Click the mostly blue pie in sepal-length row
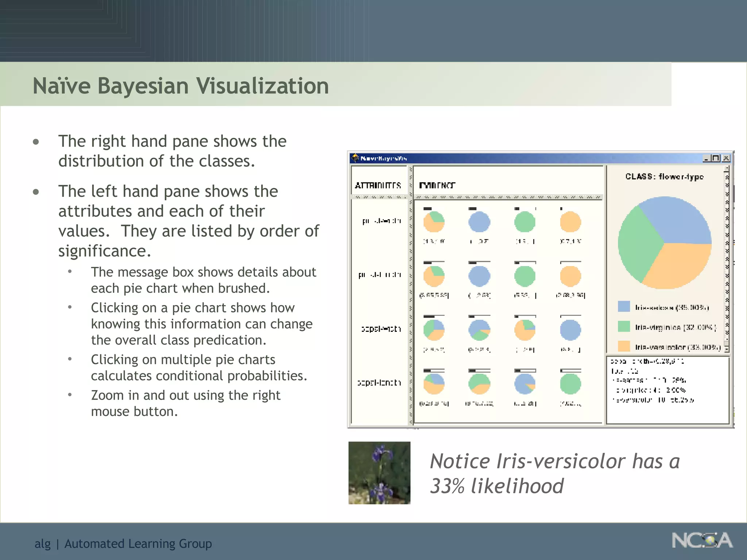This screenshot has width=747, height=560. pos(525,384)
